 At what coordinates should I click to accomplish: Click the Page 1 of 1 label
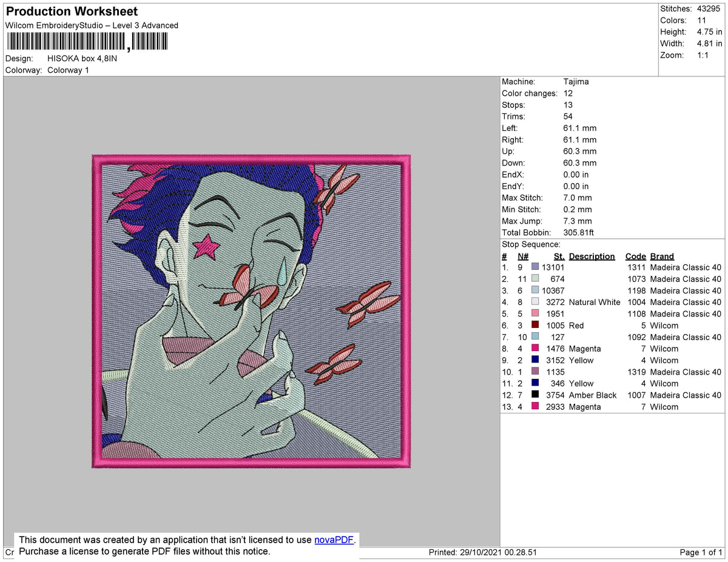tap(700, 552)
